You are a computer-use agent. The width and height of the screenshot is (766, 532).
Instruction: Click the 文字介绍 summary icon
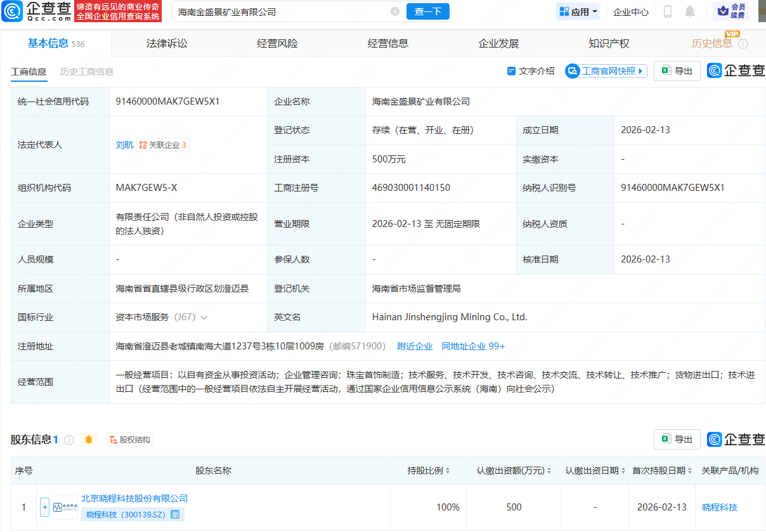pos(511,71)
